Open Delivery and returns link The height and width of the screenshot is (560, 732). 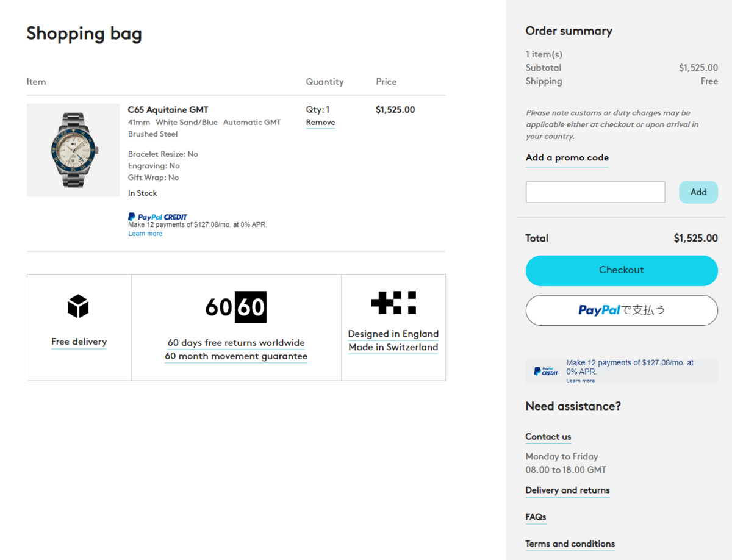[x=568, y=490]
